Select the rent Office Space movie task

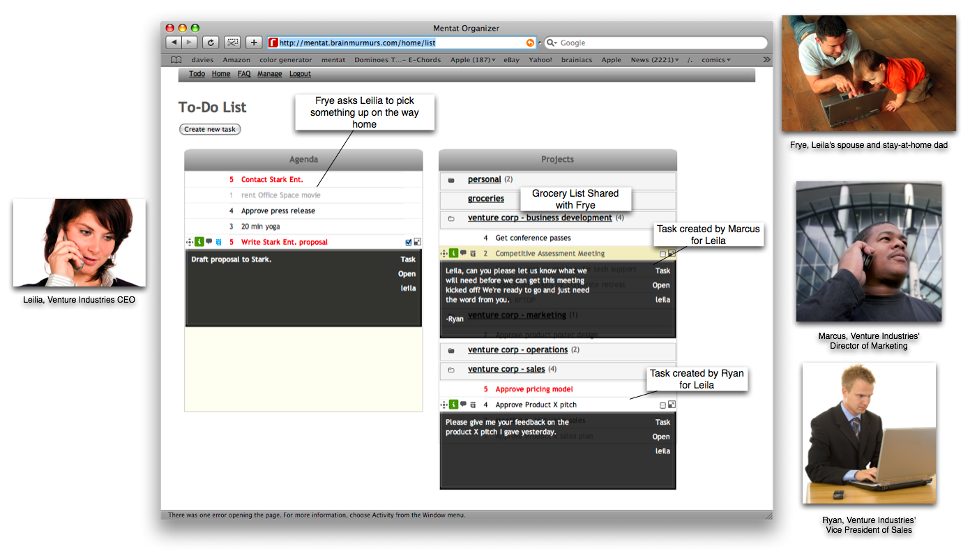click(281, 195)
